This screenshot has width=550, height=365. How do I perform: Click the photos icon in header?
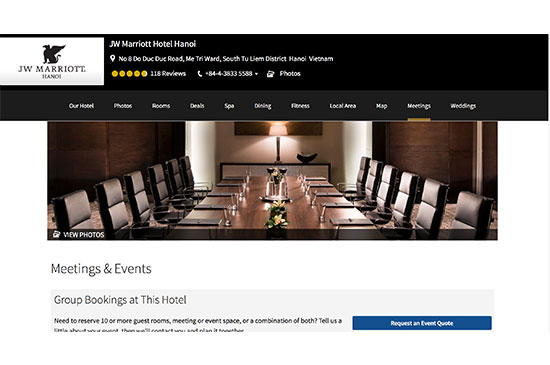pos(270,74)
